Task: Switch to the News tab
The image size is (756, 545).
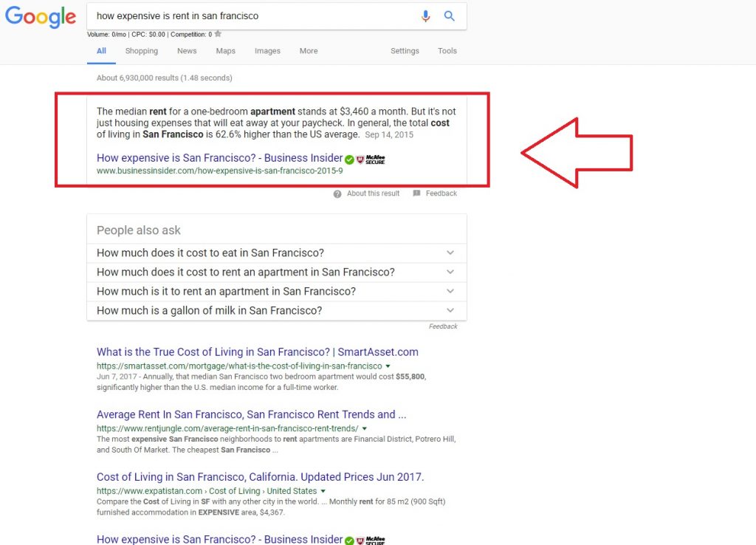Action: click(x=187, y=51)
